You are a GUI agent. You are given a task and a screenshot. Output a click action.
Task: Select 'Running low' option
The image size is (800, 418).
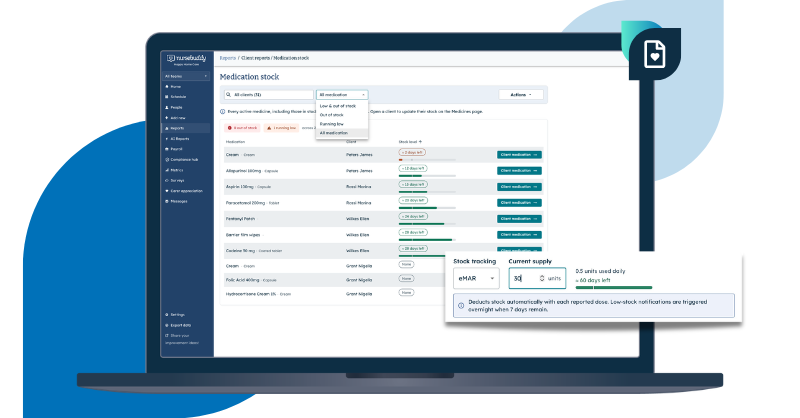point(342,124)
